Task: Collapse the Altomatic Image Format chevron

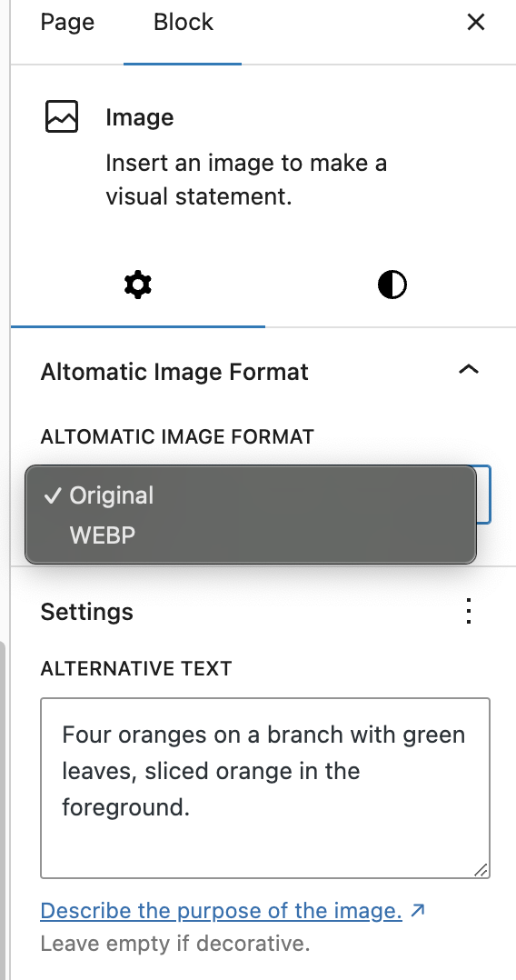Action: coord(469,369)
